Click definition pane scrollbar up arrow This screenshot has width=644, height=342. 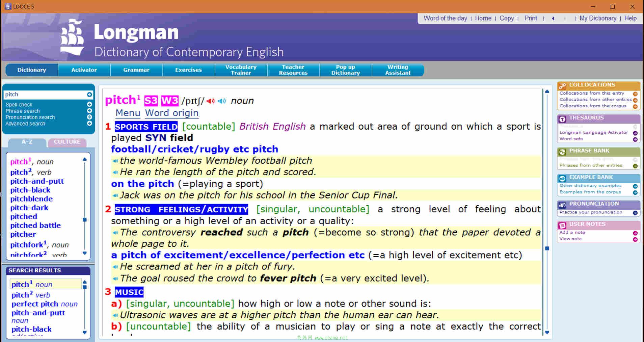point(547,91)
